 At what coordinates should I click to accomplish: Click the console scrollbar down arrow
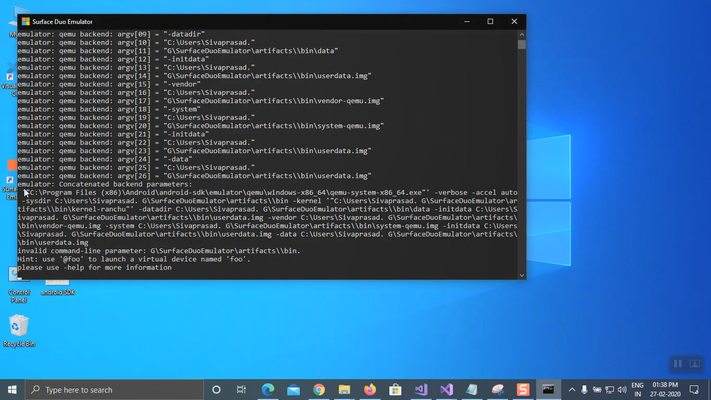coord(521,275)
